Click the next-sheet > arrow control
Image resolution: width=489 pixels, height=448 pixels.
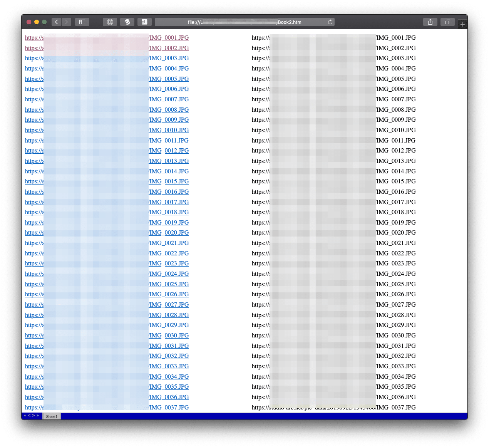(x=33, y=416)
